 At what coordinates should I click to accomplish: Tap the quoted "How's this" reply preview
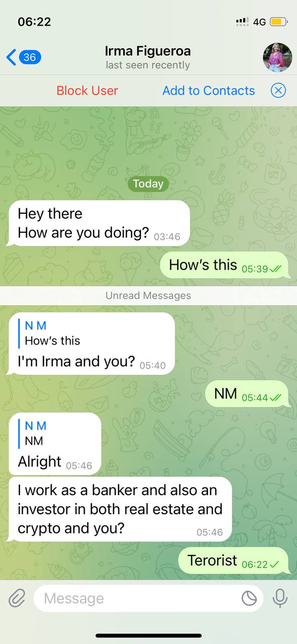point(53,333)
